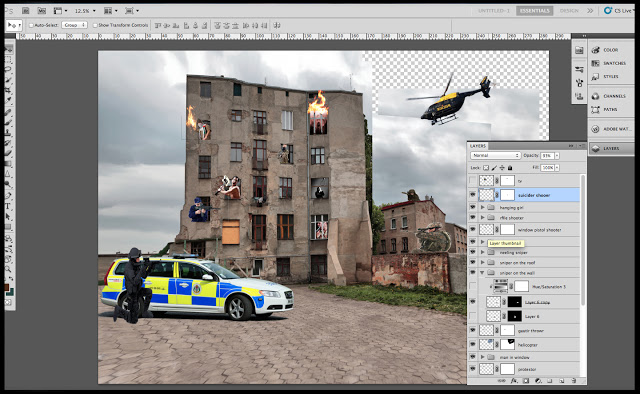Open the View Extras menu button
This screenshot has width=640, height=394.
(60, 11)
